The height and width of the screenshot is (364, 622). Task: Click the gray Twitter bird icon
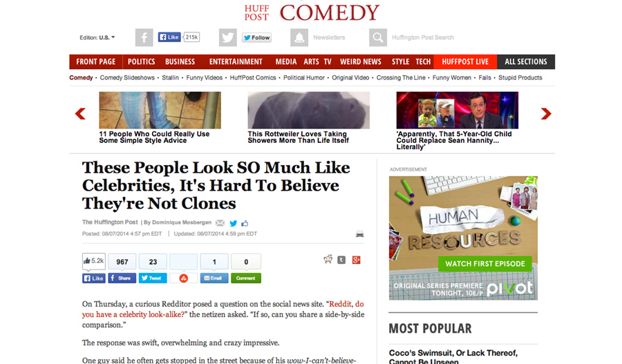click(x=227, y=38)
